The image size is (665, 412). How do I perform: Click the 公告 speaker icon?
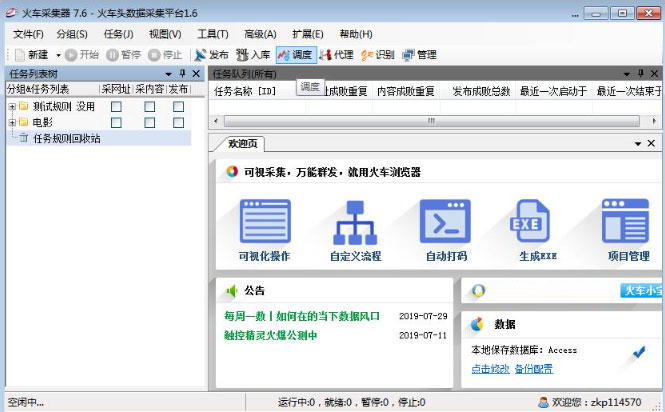pos(231,291)
